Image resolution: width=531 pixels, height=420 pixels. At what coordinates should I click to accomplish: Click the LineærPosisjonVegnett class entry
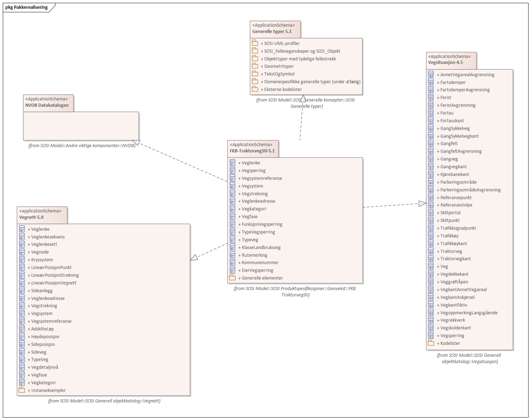tap(54, 283)
